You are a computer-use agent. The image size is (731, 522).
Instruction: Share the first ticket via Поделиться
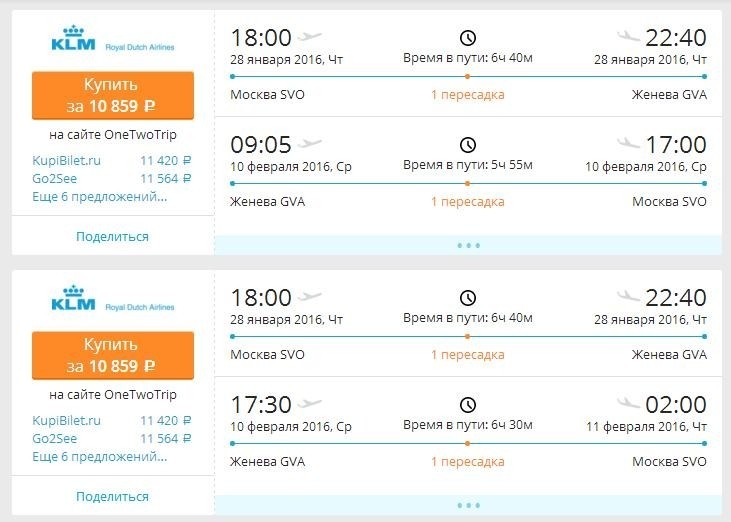[x=112, y=237]
